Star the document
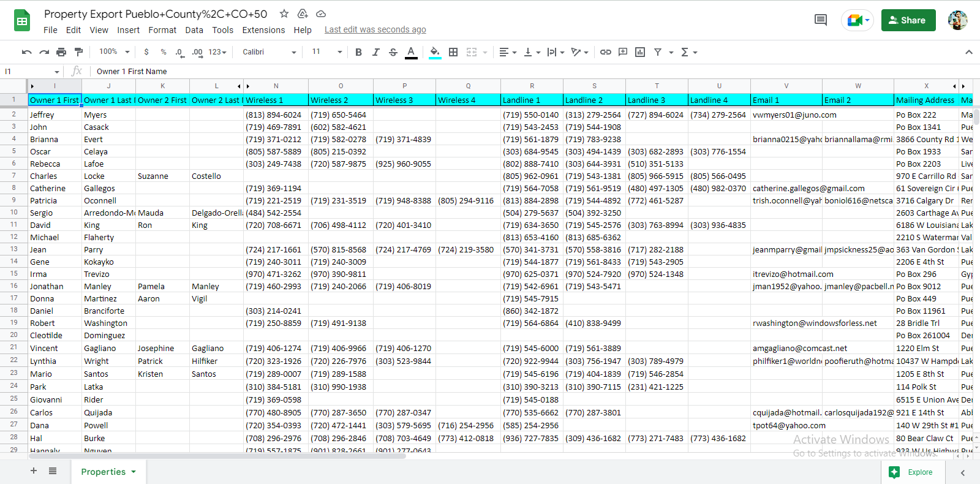Image resolution: width=980 pixels, height=484 pixels. tap(284, 13)
